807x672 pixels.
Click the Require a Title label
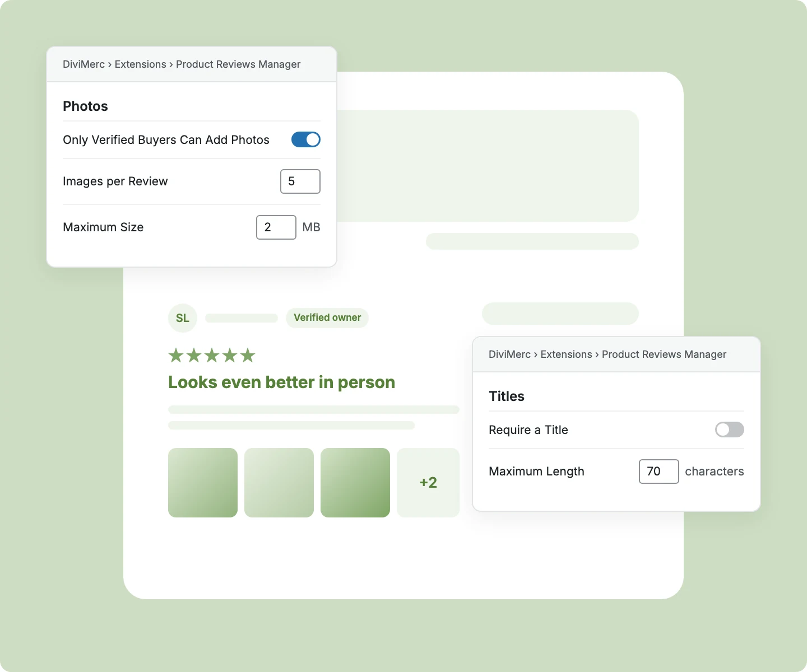[528, 430]
